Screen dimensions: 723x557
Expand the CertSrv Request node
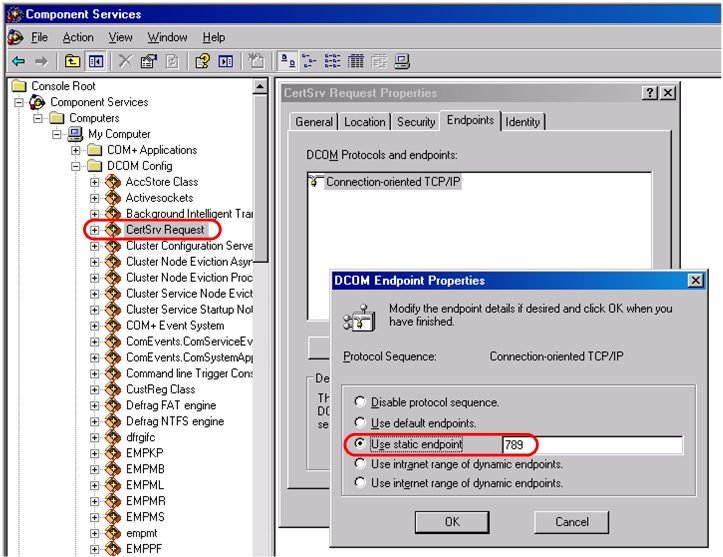coord(95,230)
